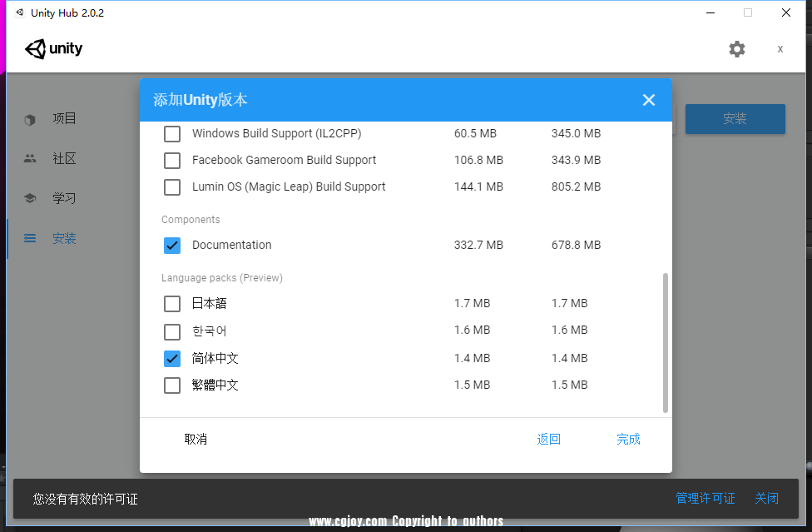Click the 添加Unity版本 dialog title
The height and width of the screenshot is (532, 812).
click(x=201, y=99)
